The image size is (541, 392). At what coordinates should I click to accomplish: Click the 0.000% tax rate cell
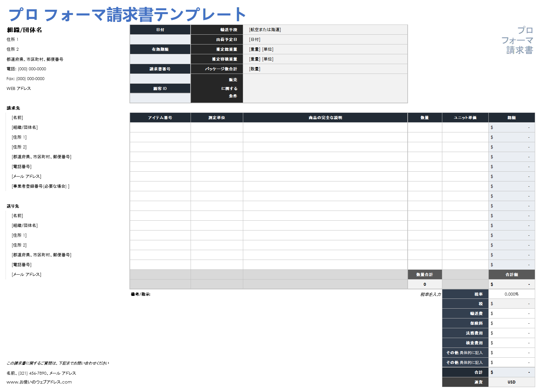(x=512, y=294)
